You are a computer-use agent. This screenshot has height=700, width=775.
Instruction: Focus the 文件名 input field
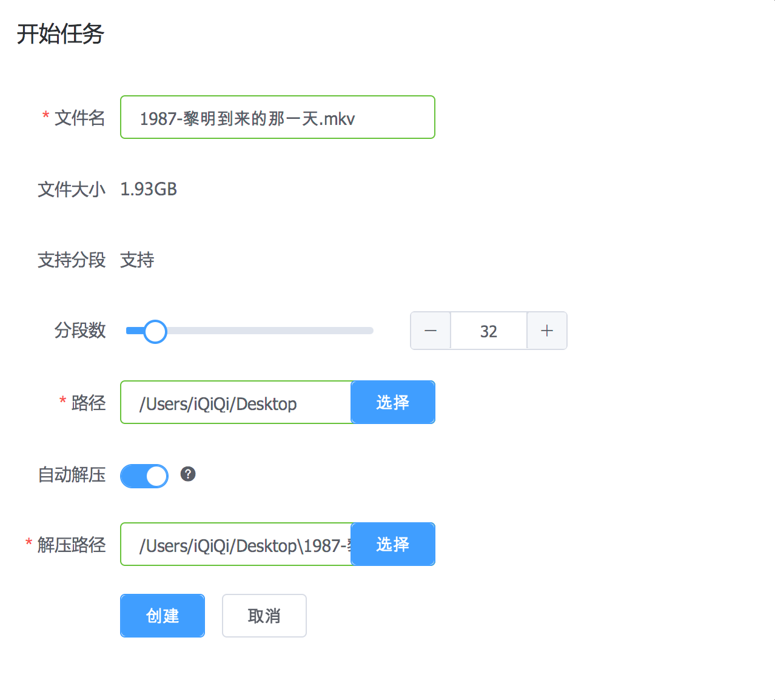coord(278,117)
